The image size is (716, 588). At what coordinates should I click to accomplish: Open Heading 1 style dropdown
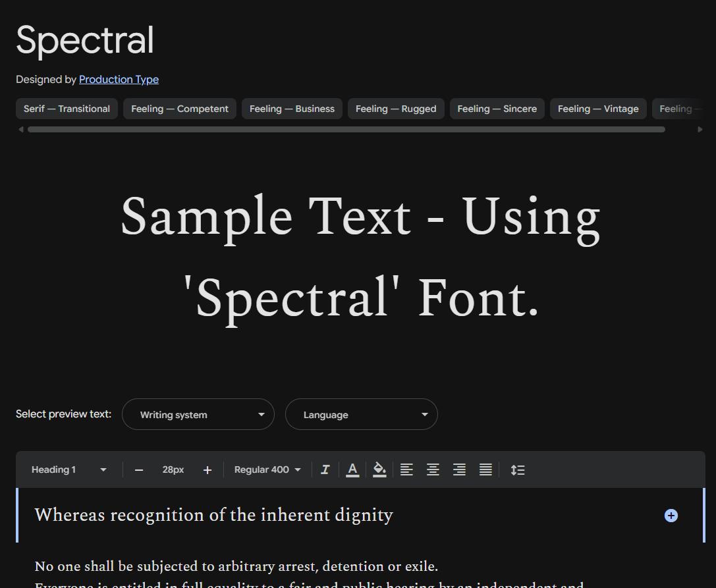pyautogui.click(x=69, y=469)
